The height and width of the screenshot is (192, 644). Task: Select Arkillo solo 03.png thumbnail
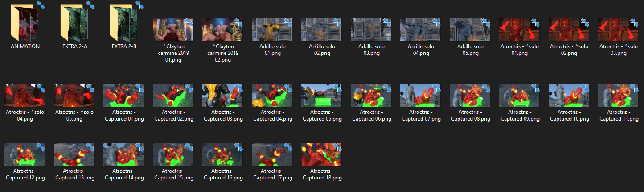click(371, 29)
